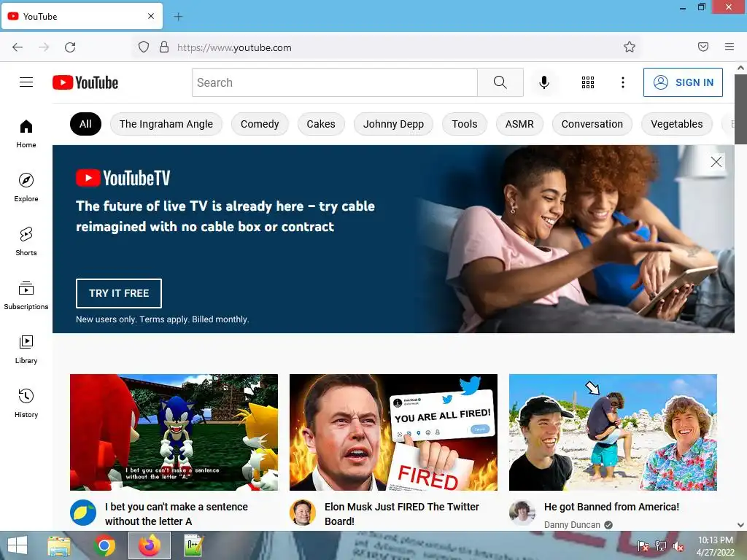Start voice search with the microphone icon
Viewport: 747px width, 560px height.
click(543, 82)
